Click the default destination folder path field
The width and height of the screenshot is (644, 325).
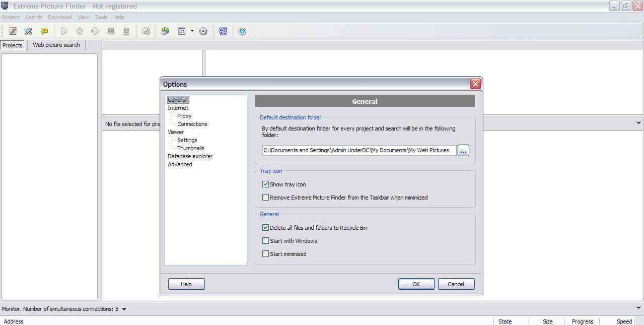[359, 150]
